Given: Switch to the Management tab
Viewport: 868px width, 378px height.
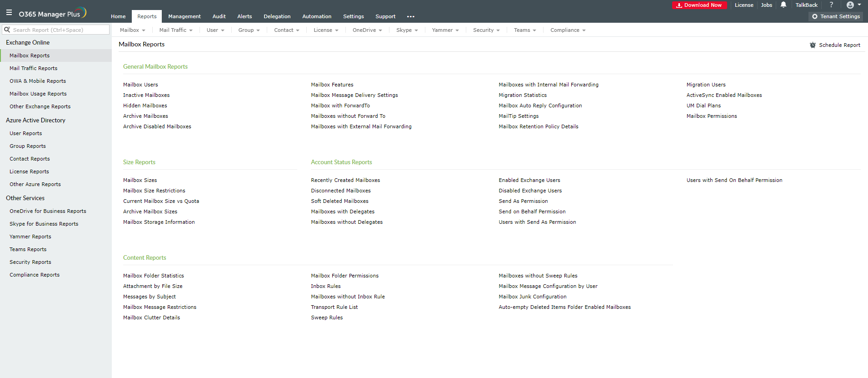Looking at the screenshot, I should click(x=184, y=16).
